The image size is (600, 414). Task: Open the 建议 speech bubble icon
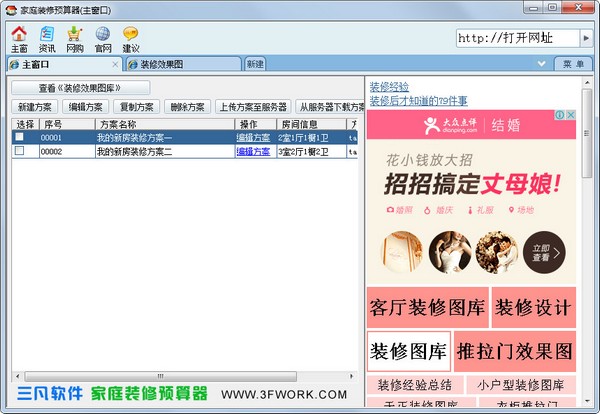click(x=130, y=39)
